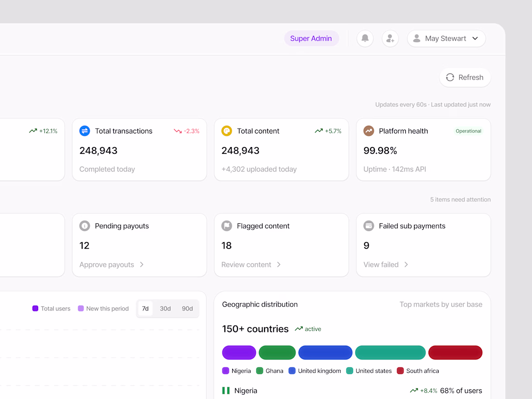Click the Top markets by user base text
The height and width of the screenshot is (399, 532).
441,304
